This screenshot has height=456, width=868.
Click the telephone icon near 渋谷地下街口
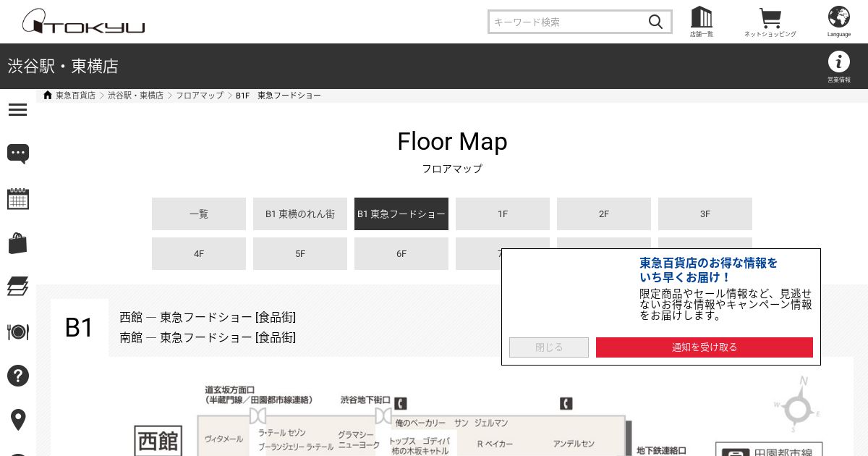click(x=401, y=403)
